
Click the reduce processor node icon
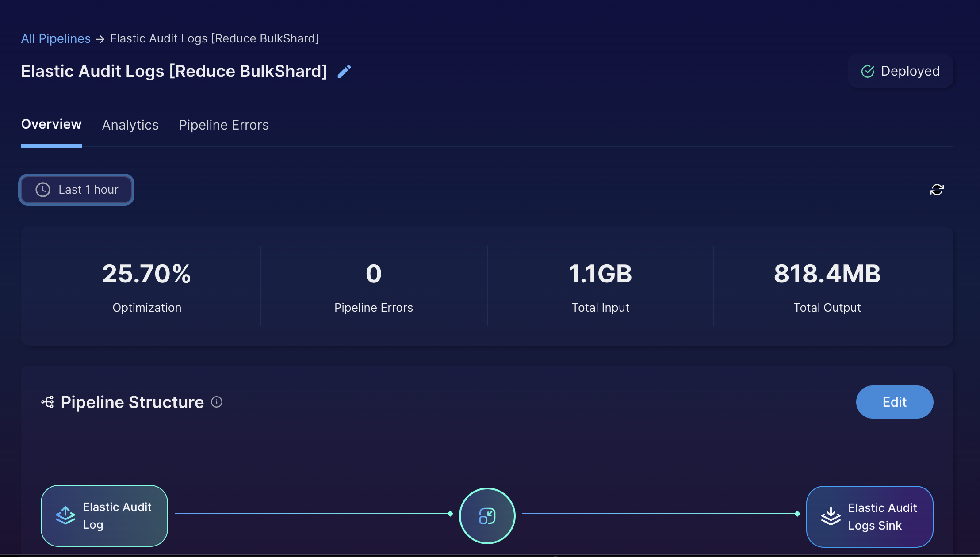pyautogui.click(x=487, y=515)
